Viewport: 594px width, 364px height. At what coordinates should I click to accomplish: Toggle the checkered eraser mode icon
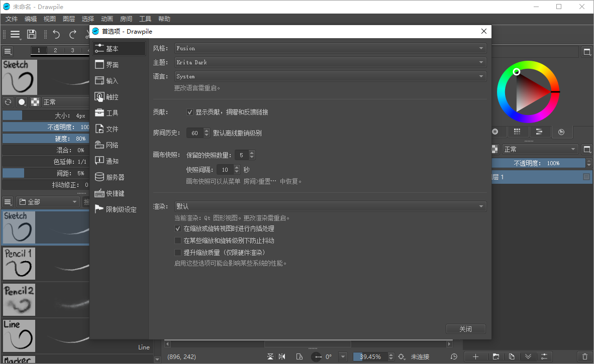click(x=35, y=102)
